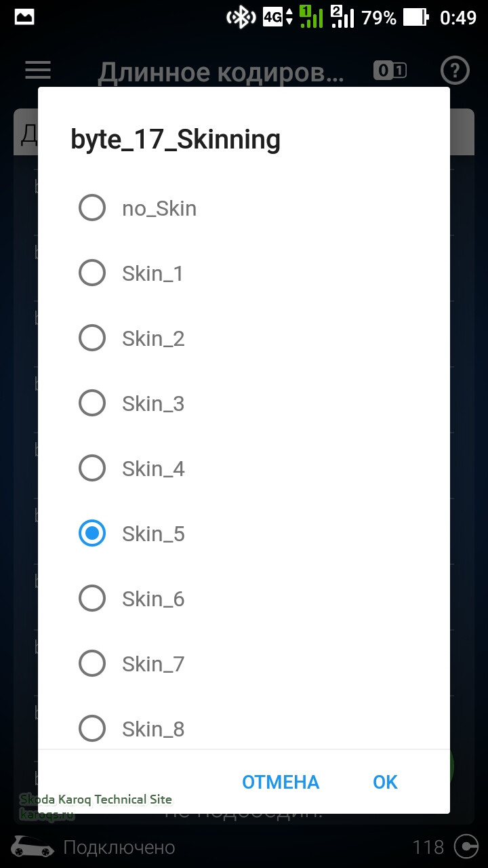Choose Skin_2 option
Screen dimensions: 488x868
92,338
